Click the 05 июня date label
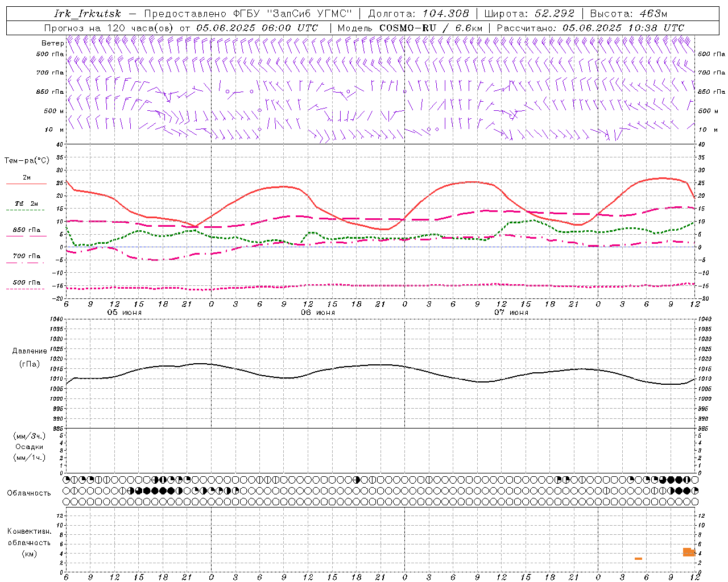Image resolution: width=728 pixels, height=582 pixels. tap(125, 313)
